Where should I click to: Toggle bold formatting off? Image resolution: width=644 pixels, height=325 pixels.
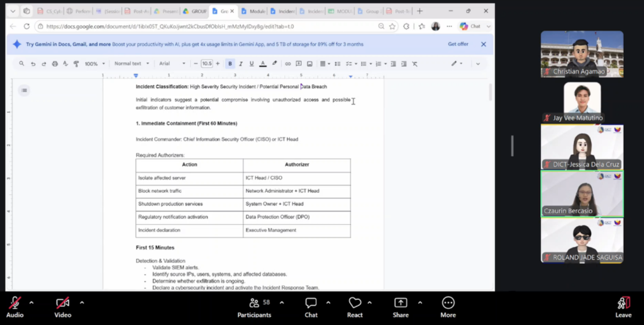(x=230, y=64)
